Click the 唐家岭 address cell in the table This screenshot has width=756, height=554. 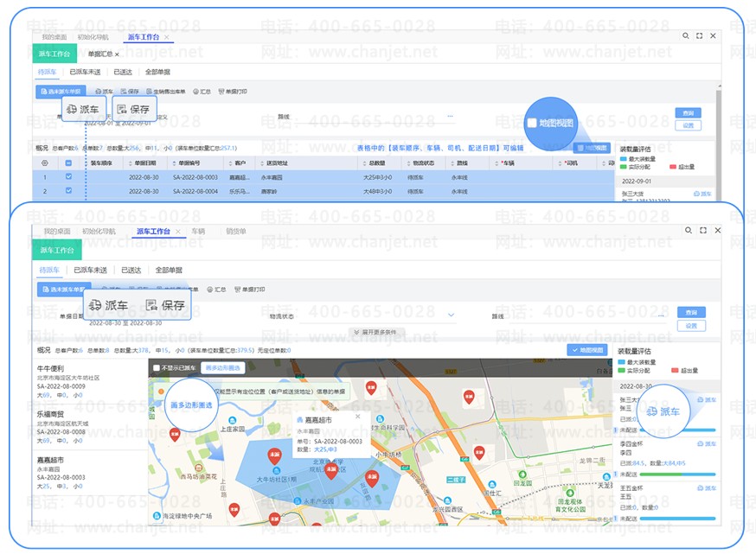click(269, 191)
